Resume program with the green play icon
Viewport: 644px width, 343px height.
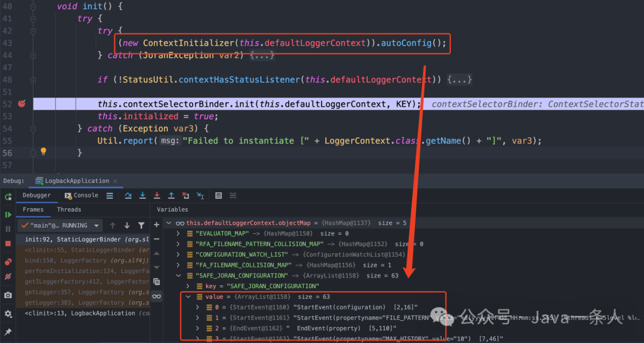[8, 214]
